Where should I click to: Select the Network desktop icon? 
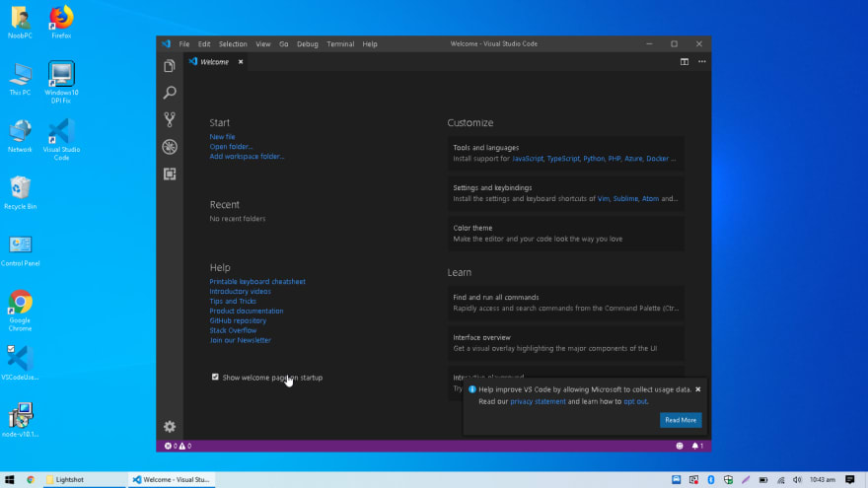(20, 136)
